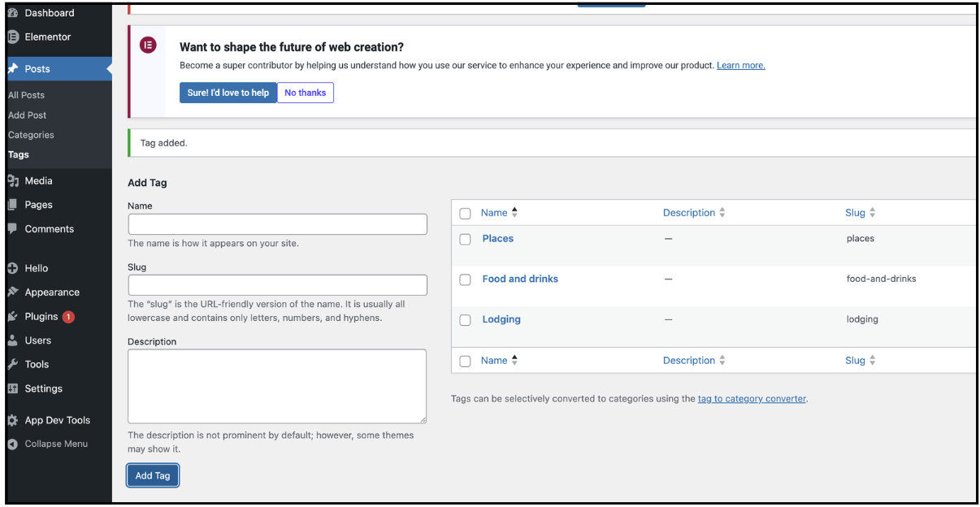Viewport: 980px width, 507px height.
Task: Click the Elementor icon in sidebar
Action: click(13, 37)
